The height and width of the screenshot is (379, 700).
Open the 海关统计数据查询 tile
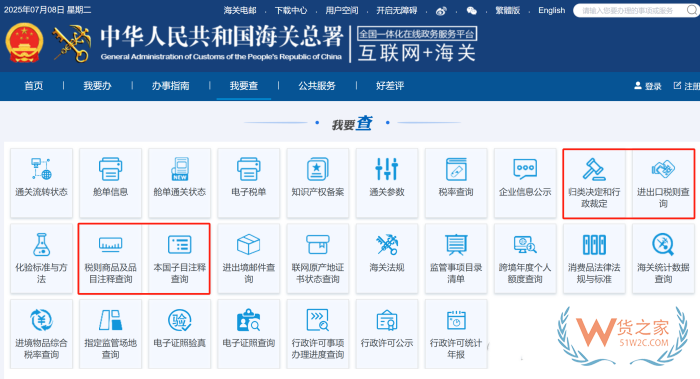tap(663, 258)
